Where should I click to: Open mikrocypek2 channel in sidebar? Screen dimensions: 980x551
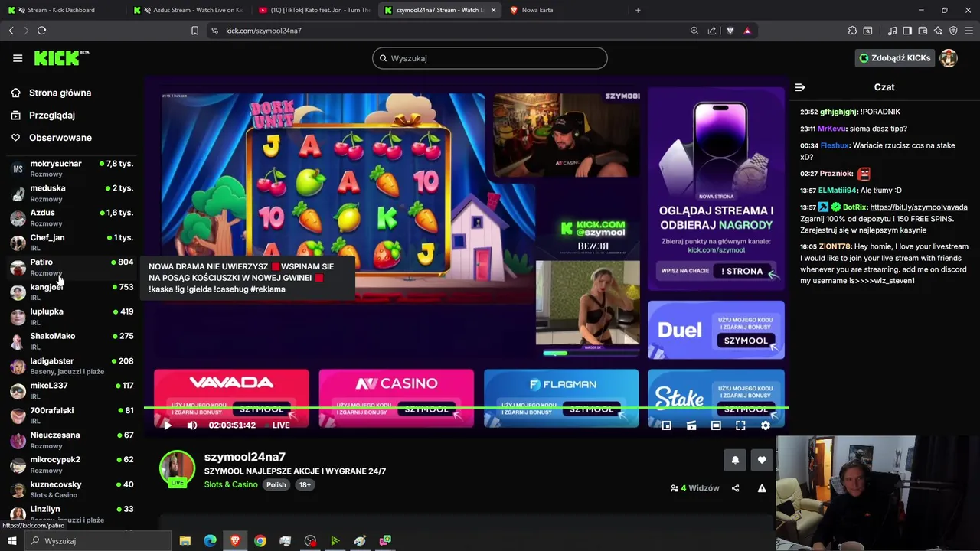click(71, 465)
